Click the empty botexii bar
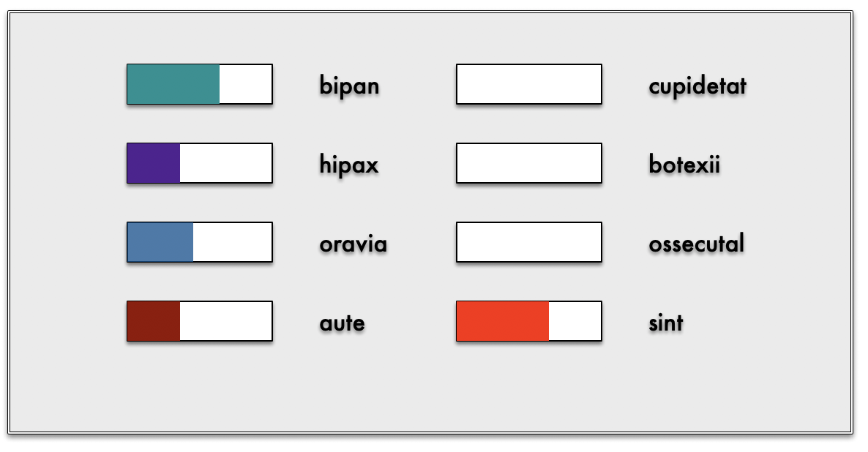The image size is (868, 452). tap(529, 163)
